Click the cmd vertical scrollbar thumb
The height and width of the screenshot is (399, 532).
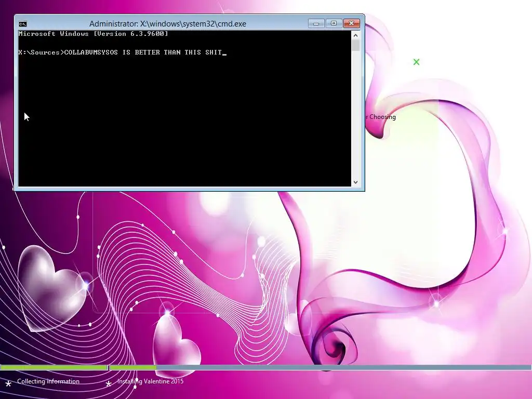click(x=355, y=46)
